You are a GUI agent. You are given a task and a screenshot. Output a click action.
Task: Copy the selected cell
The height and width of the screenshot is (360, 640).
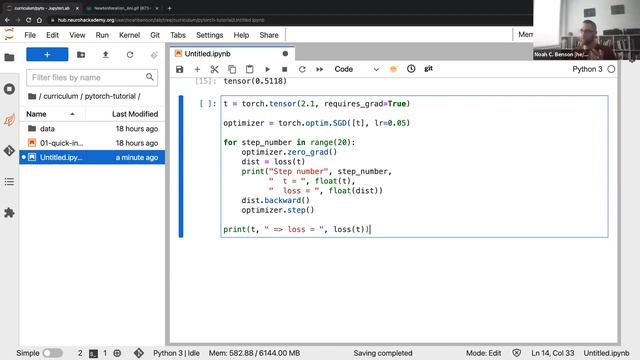[232, 69]
